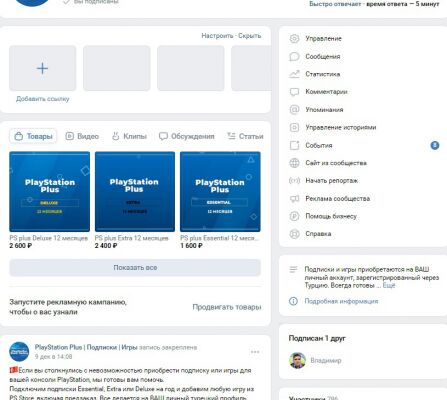Click Владимир's friend avatar

tap(297, 360)
